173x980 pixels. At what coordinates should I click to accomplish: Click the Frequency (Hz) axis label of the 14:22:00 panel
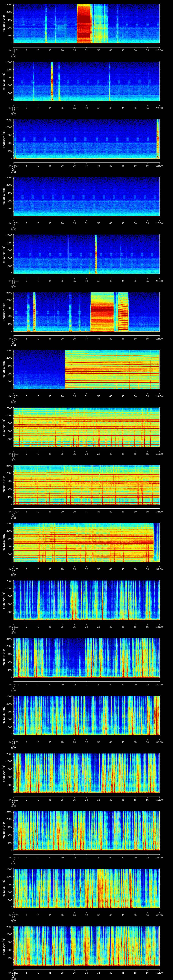click(4, 24)
